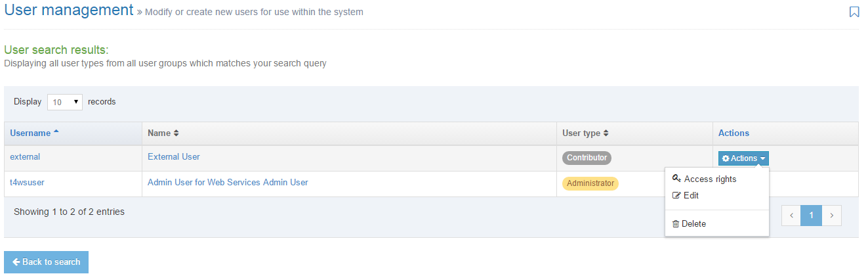868x276 pixels.
Task: Toggle Username column ascending sort arrow
Action: click(56, 133)
